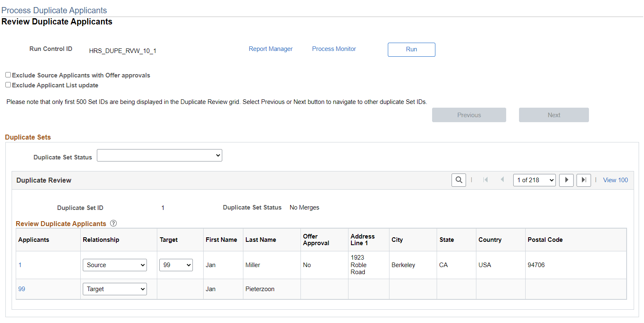Advance using the next page arrow icon
Screen dimensions: 644x323
(x=566, y=180)
